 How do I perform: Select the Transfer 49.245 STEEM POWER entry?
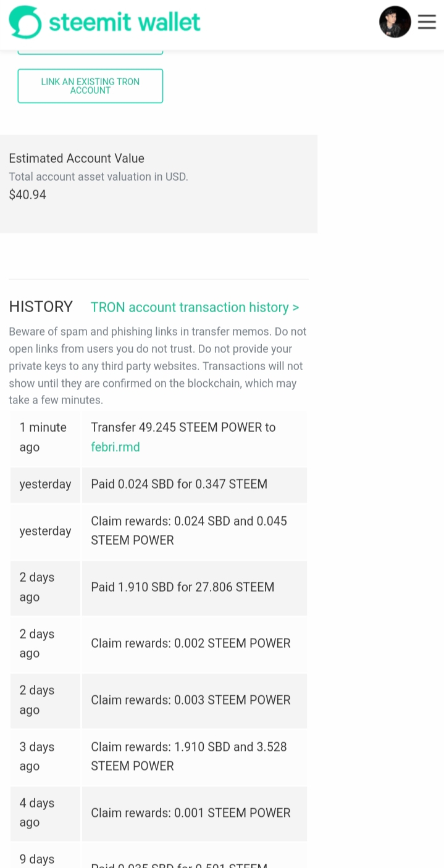[x=183, y=428]
